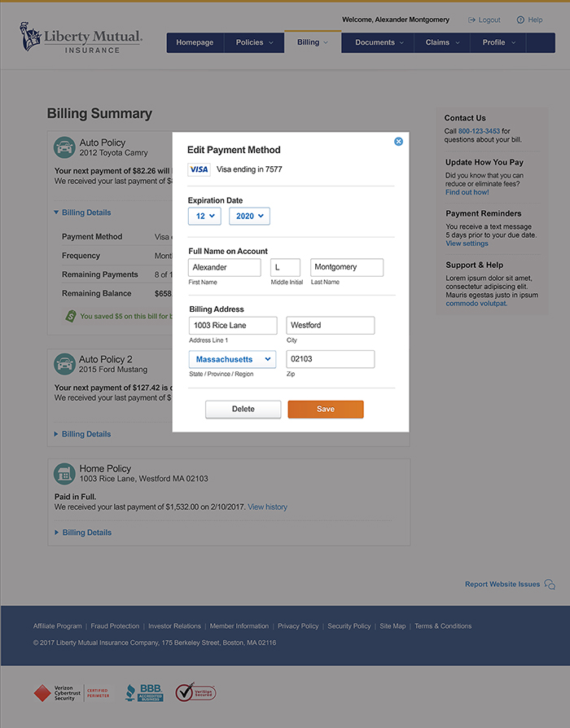Click the Last Name field
Screen dimensions: 570x728
point(347,267)
